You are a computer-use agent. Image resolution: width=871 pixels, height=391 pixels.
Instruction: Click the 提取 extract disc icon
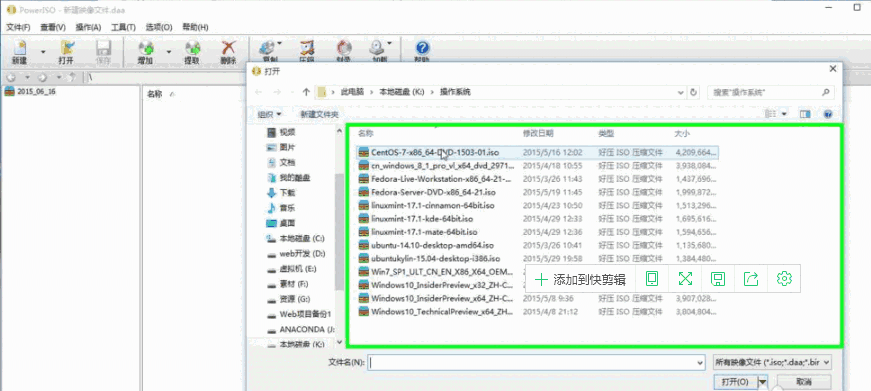[x=192, y=49]
